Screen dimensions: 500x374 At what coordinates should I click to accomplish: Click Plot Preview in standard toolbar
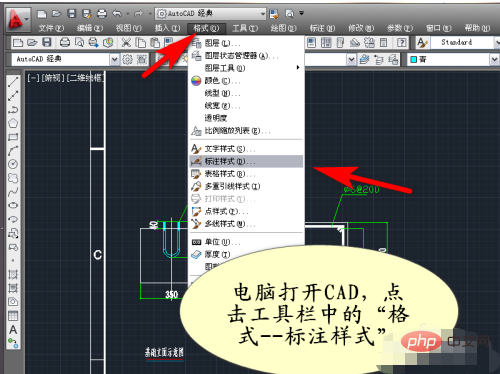pos(79,43)
